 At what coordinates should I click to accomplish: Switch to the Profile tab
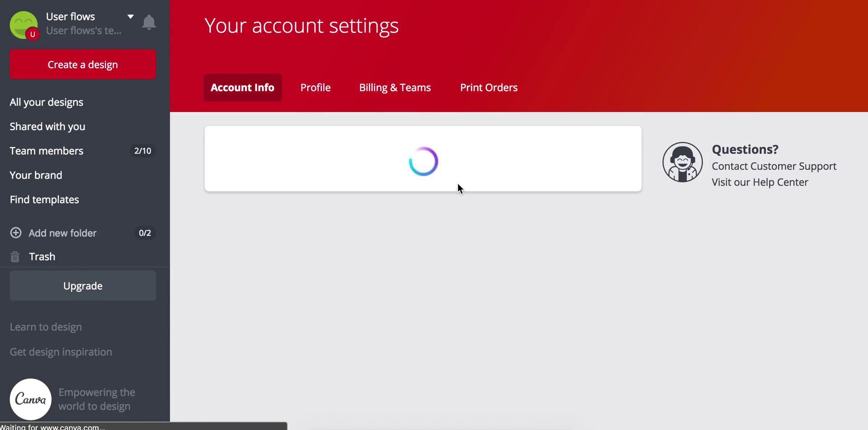coord(316,88)
